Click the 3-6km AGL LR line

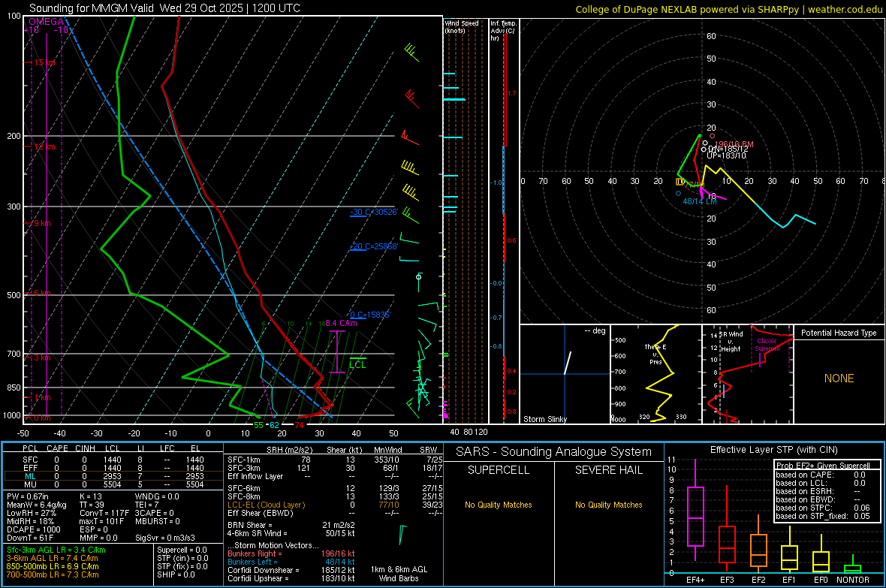pyautogui.click(x=52, y=558)
